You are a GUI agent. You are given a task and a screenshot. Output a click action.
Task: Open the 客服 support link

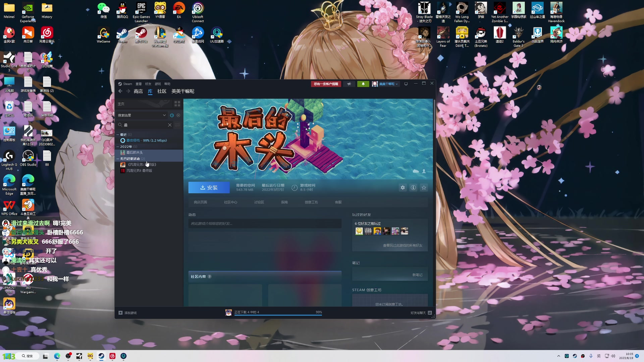[x=338, y=202]
